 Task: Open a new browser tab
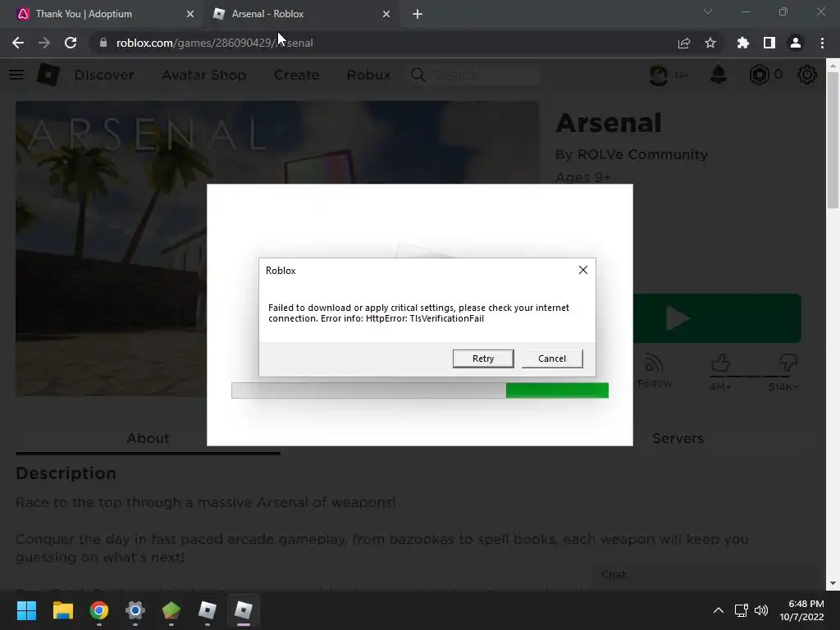click(x=418, y=14)
